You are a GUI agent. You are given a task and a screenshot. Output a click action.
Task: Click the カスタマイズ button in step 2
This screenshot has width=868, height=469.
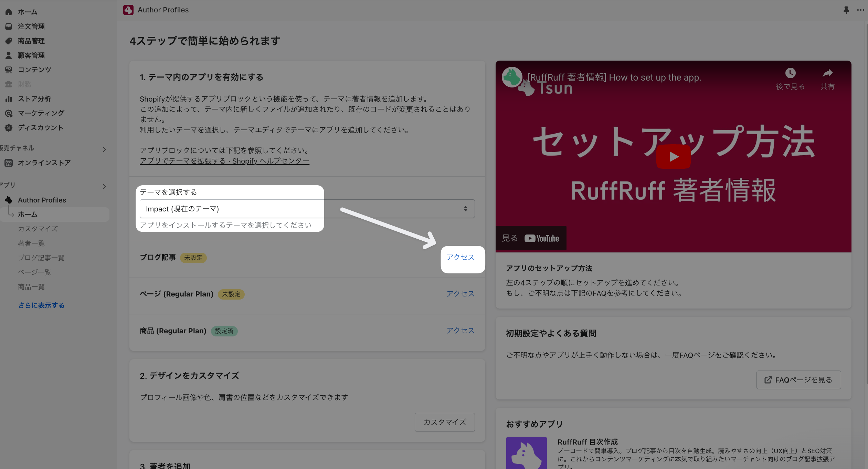(x=445, y=422)
